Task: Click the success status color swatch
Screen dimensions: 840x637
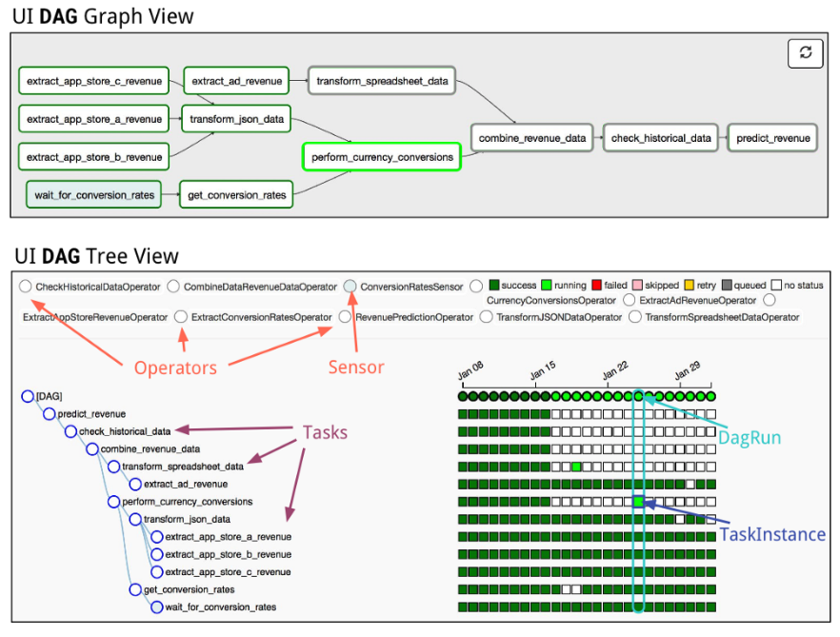Action: tap(494, 285)
